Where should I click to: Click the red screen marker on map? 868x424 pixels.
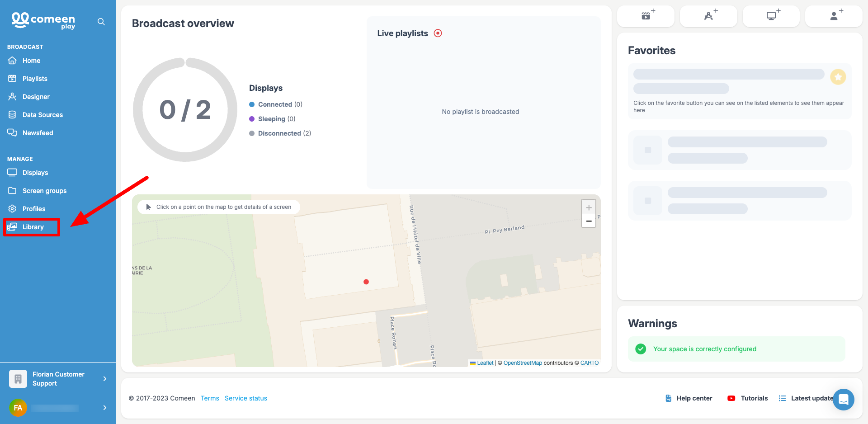tap(366, 282)
